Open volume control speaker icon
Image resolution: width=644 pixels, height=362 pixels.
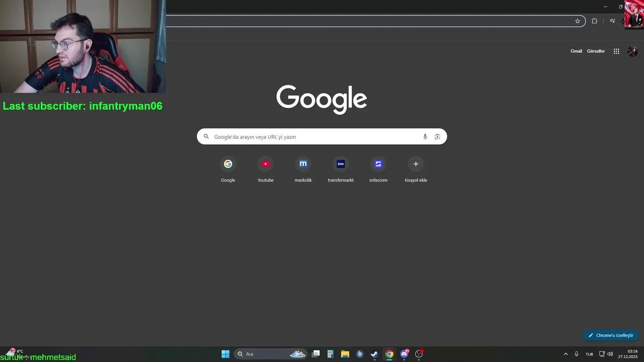click(x=610, y=354)
